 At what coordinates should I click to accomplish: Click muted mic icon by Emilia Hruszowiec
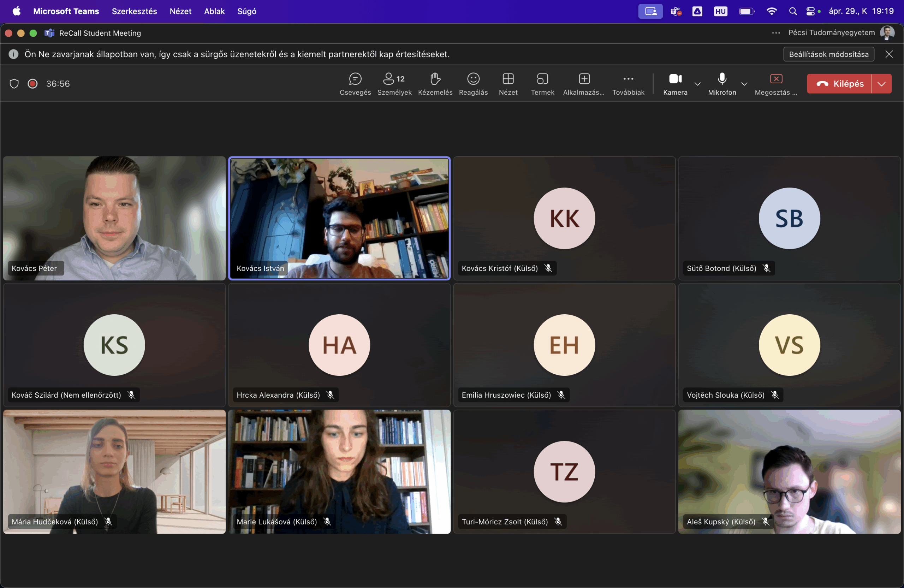click(561, 395)
